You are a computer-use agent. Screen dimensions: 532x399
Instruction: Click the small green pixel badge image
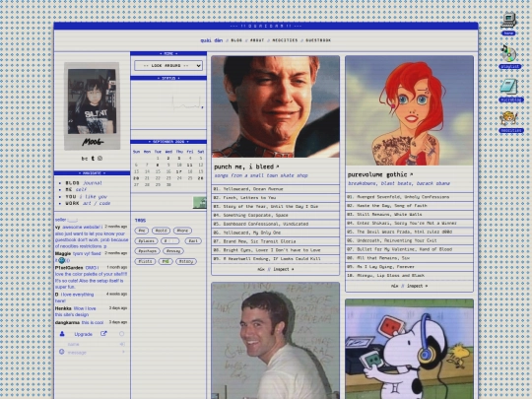tap(200, 203)
